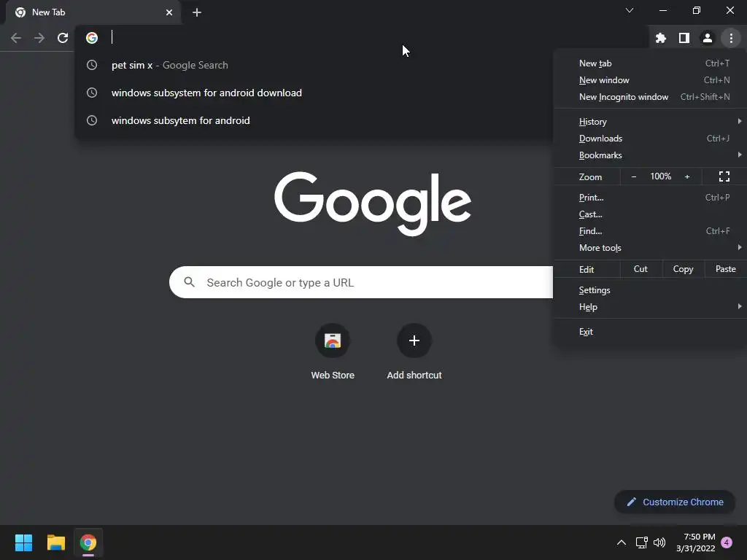Open Windows Start menu
The width and height of the screenshot is (747, 560).
click(x=23, y=542)
